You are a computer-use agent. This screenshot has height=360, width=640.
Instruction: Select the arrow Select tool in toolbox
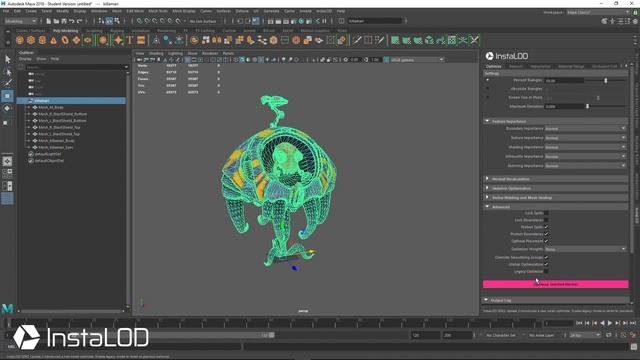click(x=7, y=59)
